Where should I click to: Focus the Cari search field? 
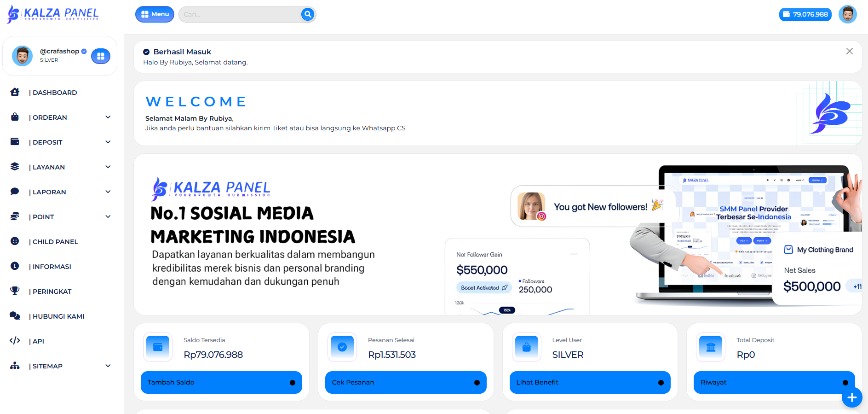pos(239,14)
